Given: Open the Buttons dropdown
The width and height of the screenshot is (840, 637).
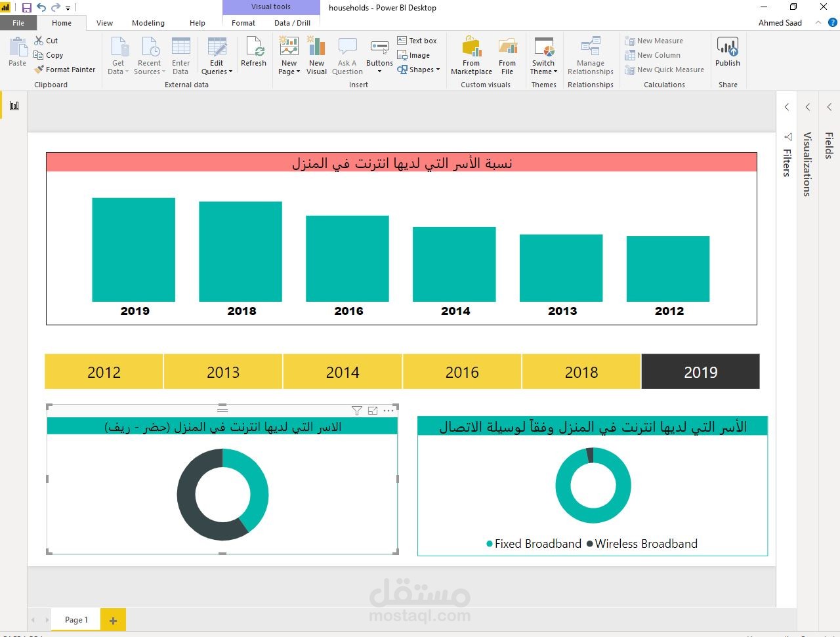Looking at the screenshot, I should coord(379,56).
